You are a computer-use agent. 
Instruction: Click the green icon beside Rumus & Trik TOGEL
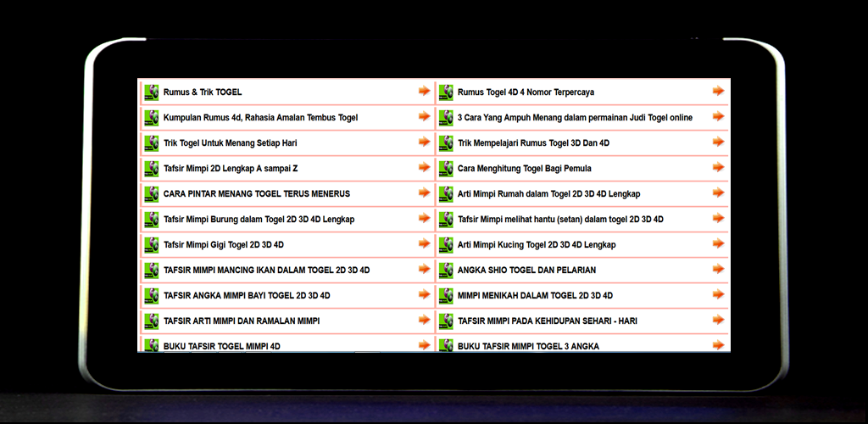pos(152,92)
